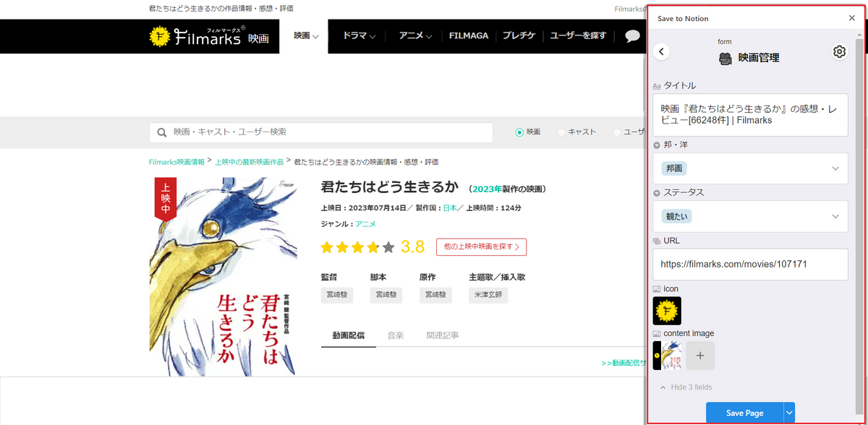Screen dimensions: 868x425
Task: Click the 動画配信サービス link text
Action: 624,364
